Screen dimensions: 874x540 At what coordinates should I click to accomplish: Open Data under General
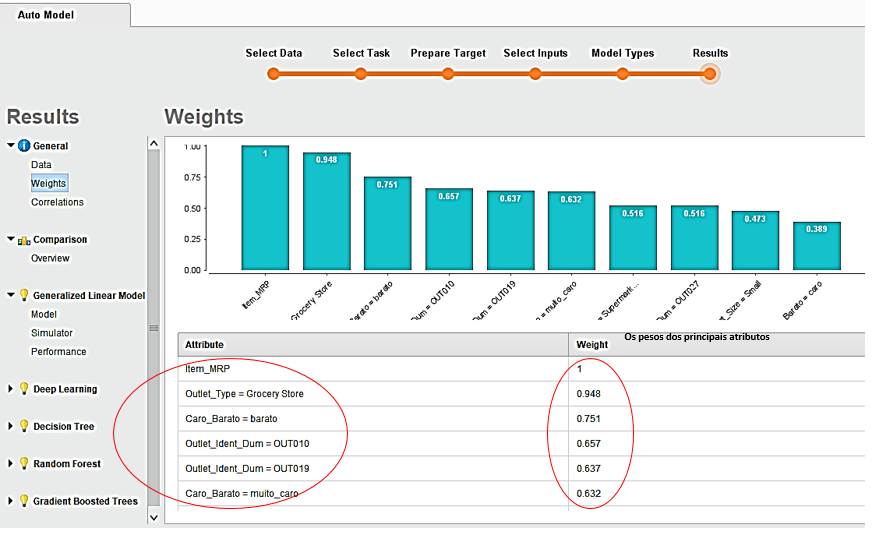click(x=41, y=164)
